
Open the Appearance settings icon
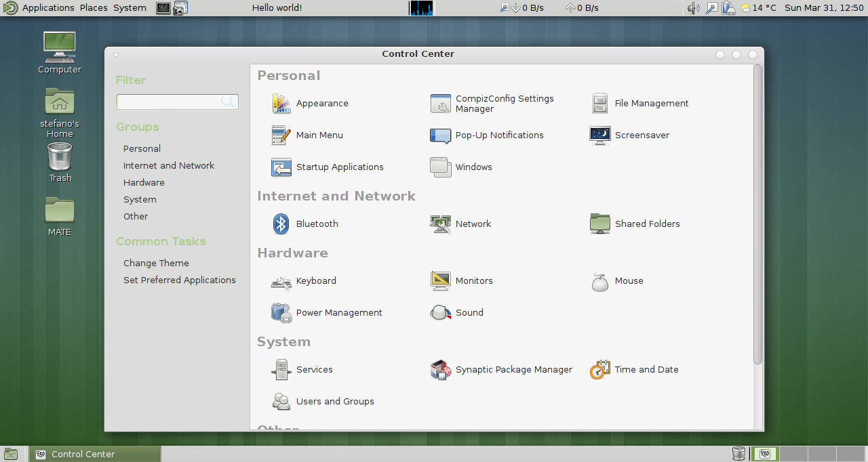(x=281, y=104)
